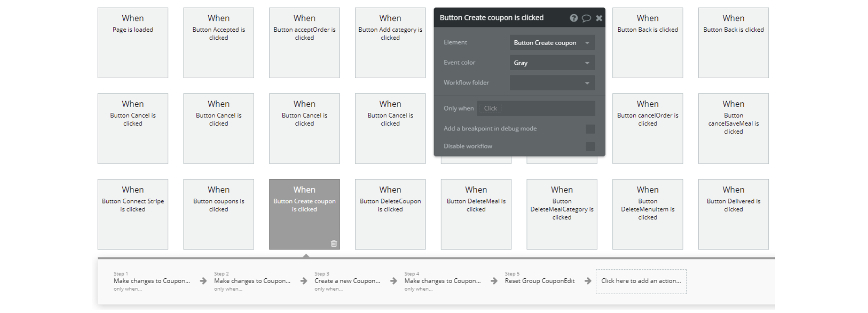Click the trash icon on Create coupon event
Viewport: 868px width, 313px height.
(334, 243)
